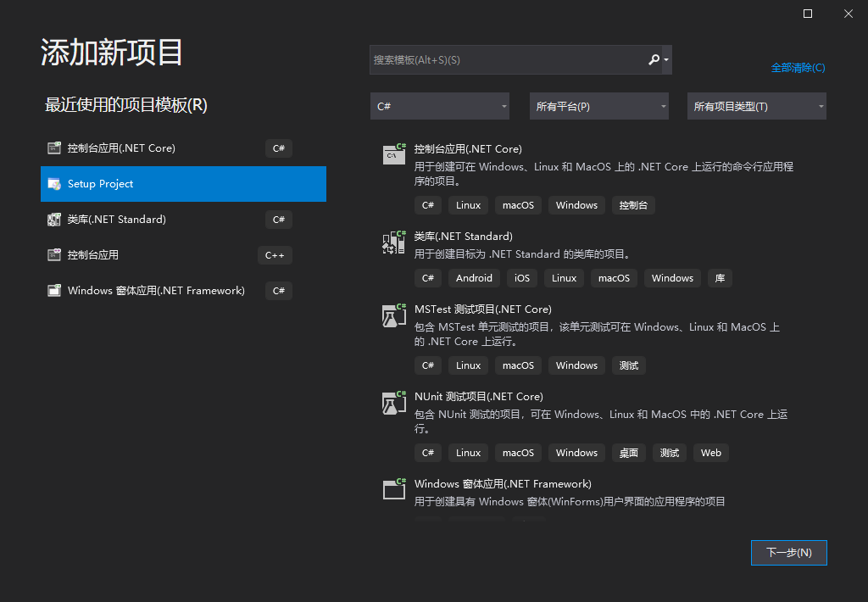Click the iOS tag under 类库(.NET Standard)
This screenshot has height=602, width=868.
tap(521, 277)
